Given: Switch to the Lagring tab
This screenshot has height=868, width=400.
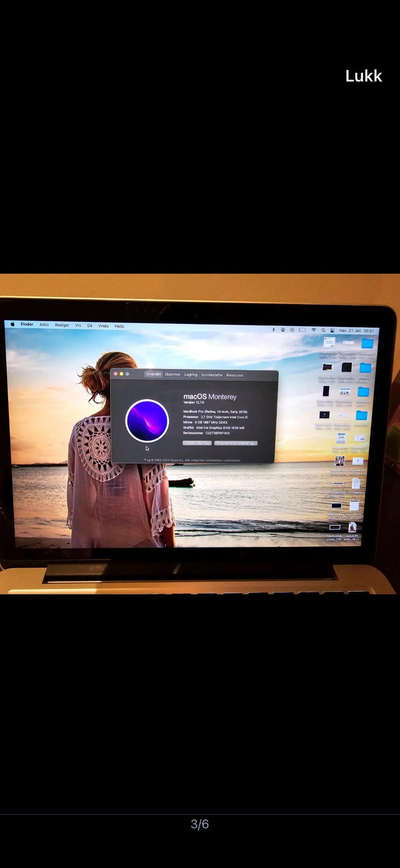Looking at the screenshot, I should point(191,375).
